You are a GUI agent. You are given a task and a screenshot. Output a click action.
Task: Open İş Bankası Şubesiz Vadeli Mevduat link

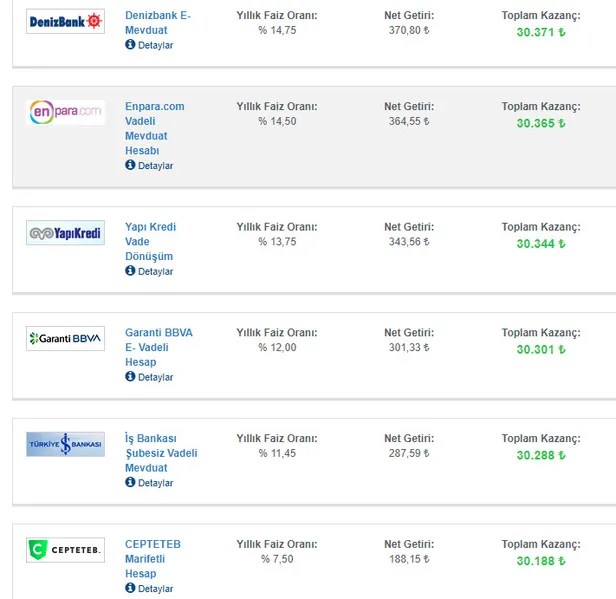pyautogui.click(x=160, y=453)
